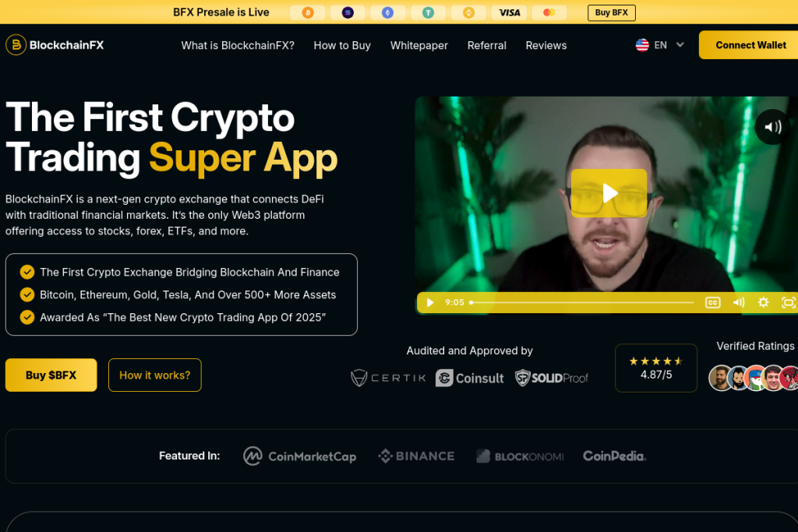This screenshot has width=798, height=532.
Task: Toggle fullscreen mode on the video
Action: (x=789, y=303)
